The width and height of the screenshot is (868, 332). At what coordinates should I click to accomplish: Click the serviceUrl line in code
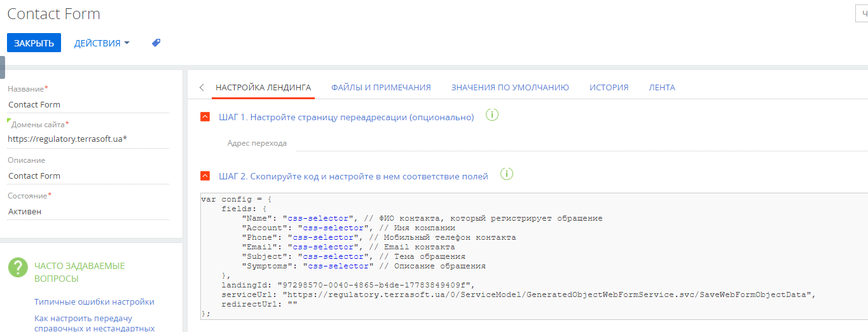click(x=518, y=294)
